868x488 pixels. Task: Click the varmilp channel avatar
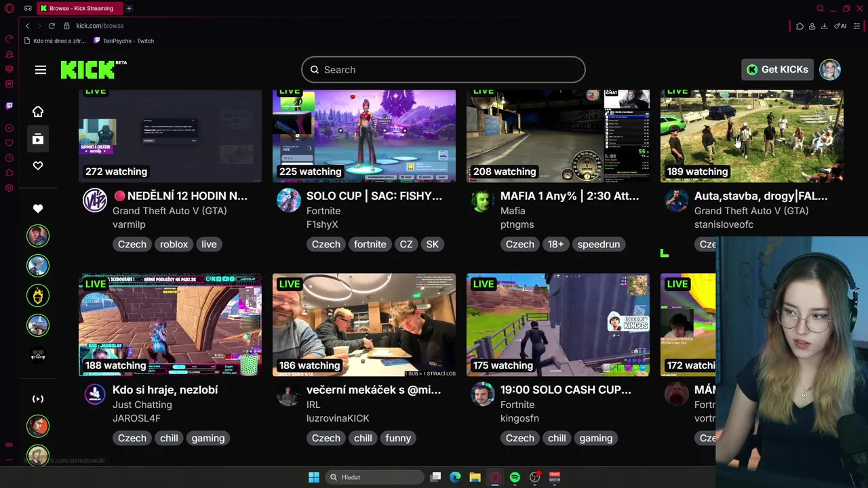coord(95,200)
